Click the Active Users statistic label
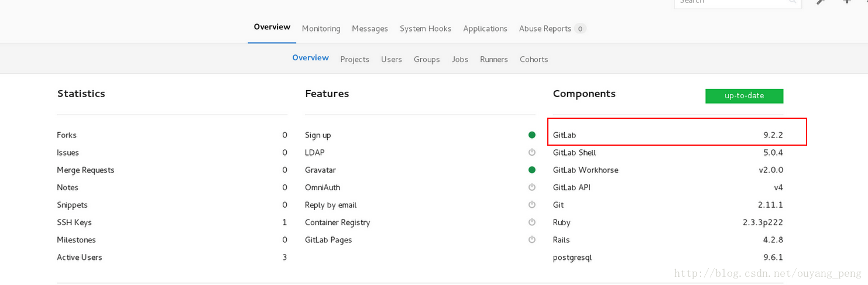This screenshot has width=868, height=285. pos(80,257)
